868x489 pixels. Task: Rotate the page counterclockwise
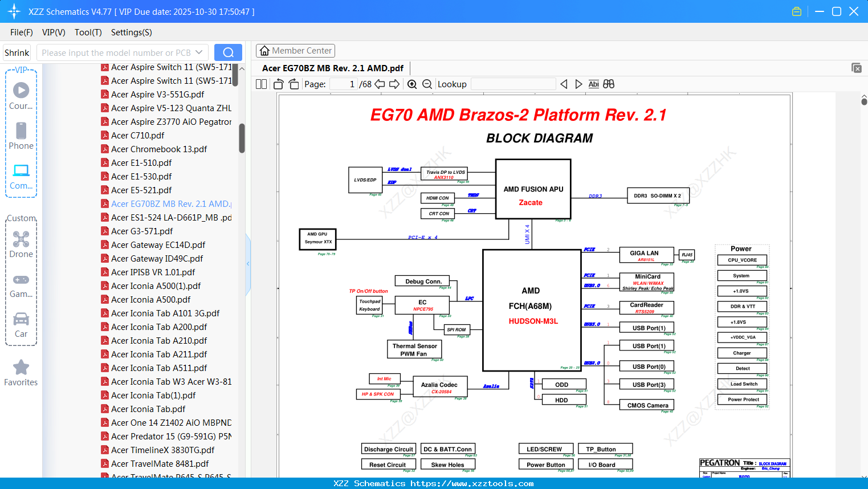pyautogui.click(x=279, y=84)
